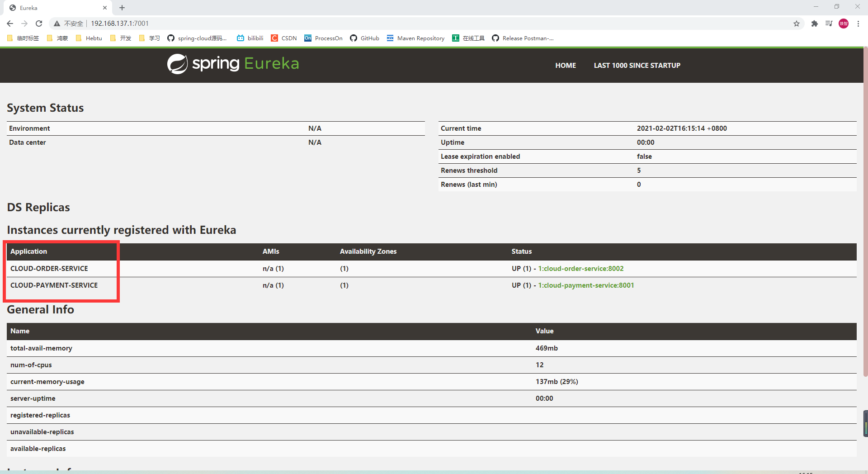The image size is (868, 474).
Task: Click the Spring Eureka logo
Action: [233, 64]
